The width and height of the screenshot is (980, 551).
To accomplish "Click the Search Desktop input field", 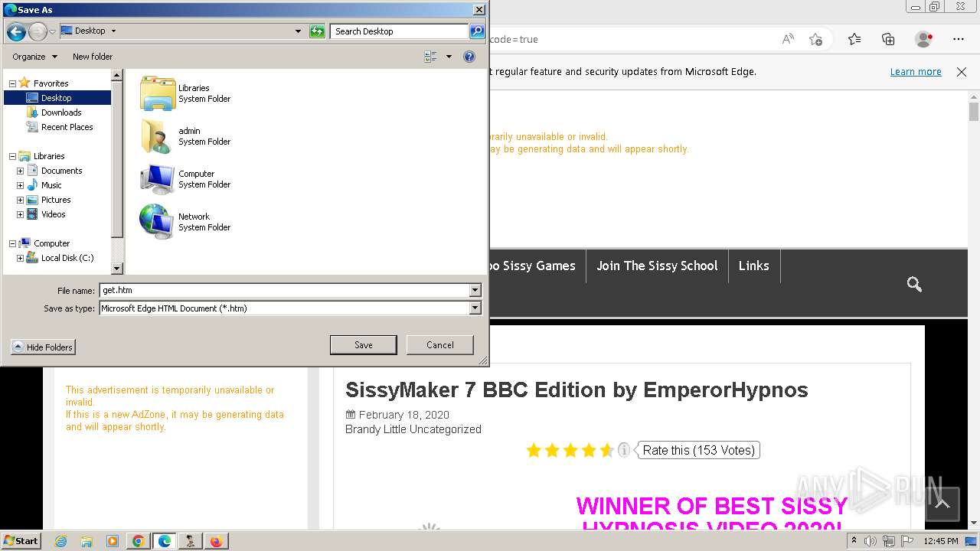I will [x=400, y=31].
